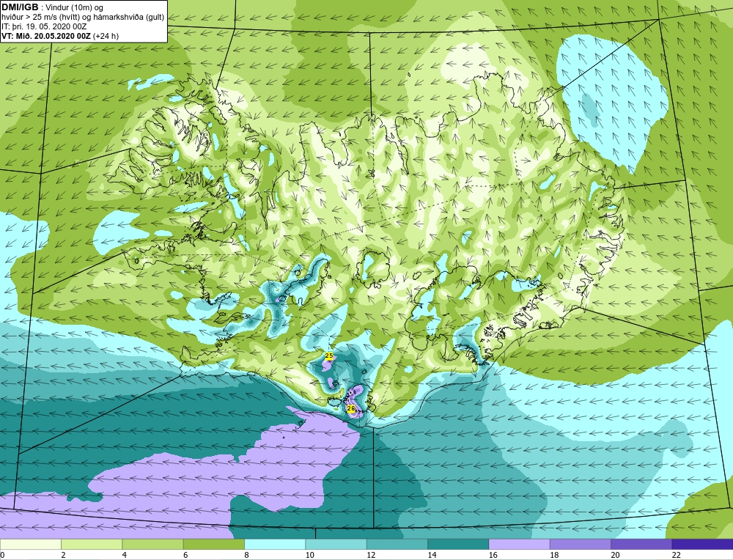
Task: Click the 6–8 m/s darker green legend swatch
Action: click(213, 544)
